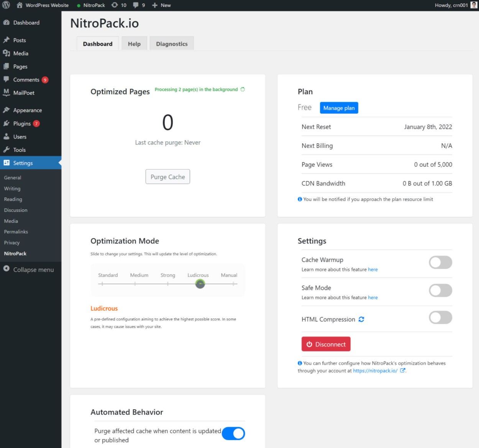
Task: Turn on the Safe Mode toggle
Action: point(441,290)
